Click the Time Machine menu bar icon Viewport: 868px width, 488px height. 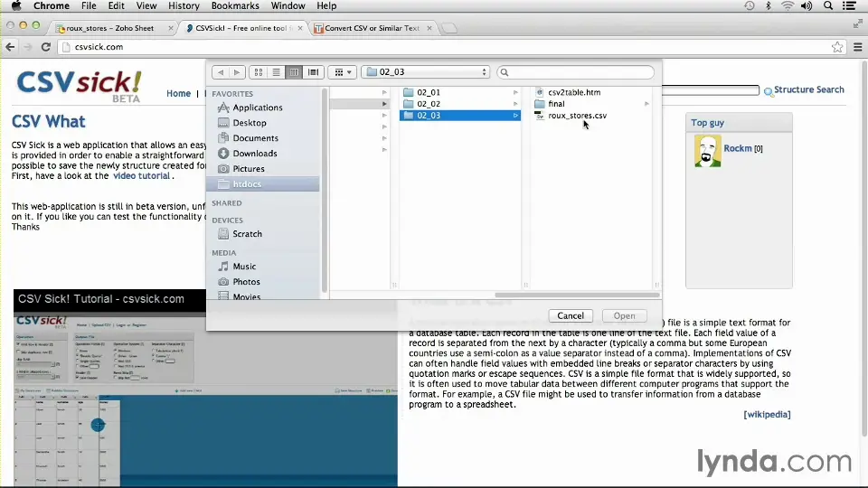(749, 5)
